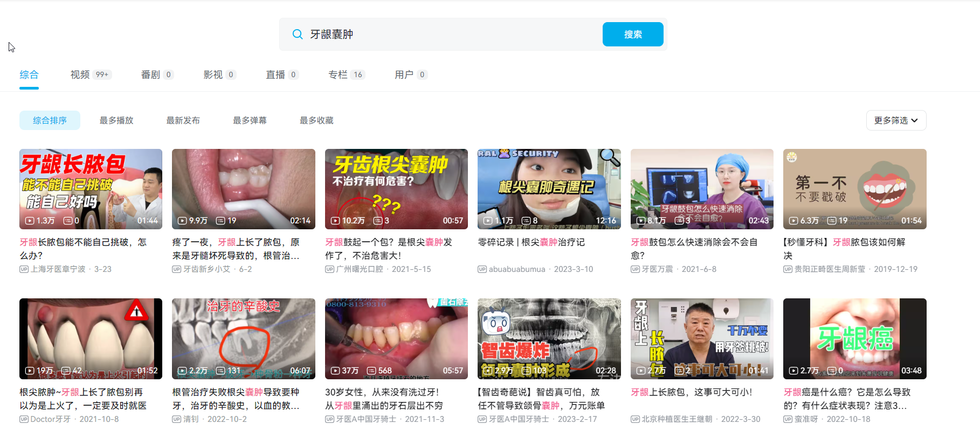Click the magnifier icon in search box

(297, 35)
